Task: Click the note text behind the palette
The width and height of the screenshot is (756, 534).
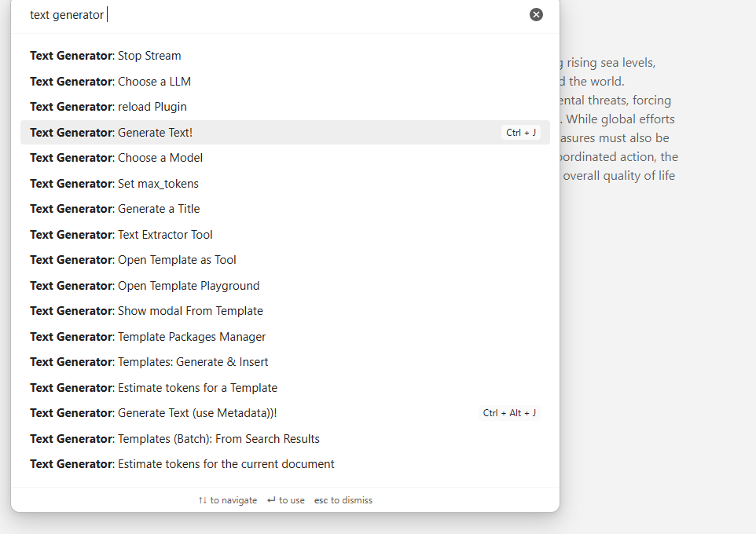Action: 621,138
